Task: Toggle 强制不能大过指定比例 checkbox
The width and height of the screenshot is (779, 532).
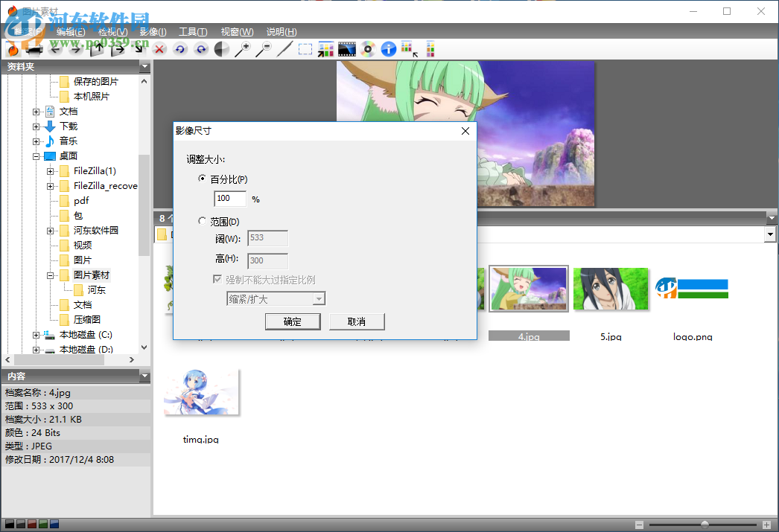Action: [217, 280]
